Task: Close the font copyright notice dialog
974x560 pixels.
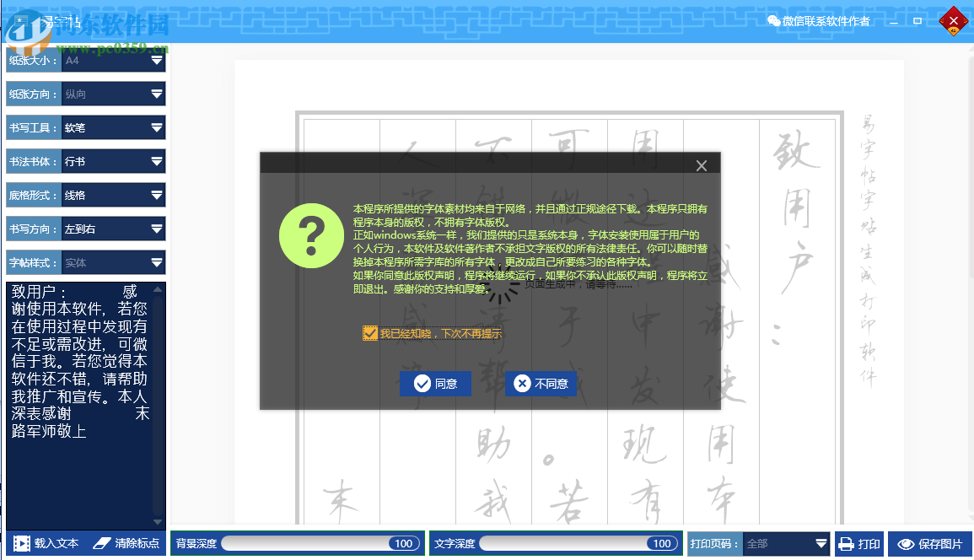Action: [x=701, y=165]
